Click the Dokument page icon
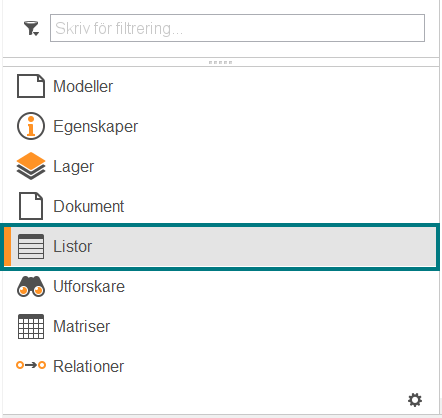The width and height of the screenshot is (442, 418). pyautogui.click(x=31, y=206)
